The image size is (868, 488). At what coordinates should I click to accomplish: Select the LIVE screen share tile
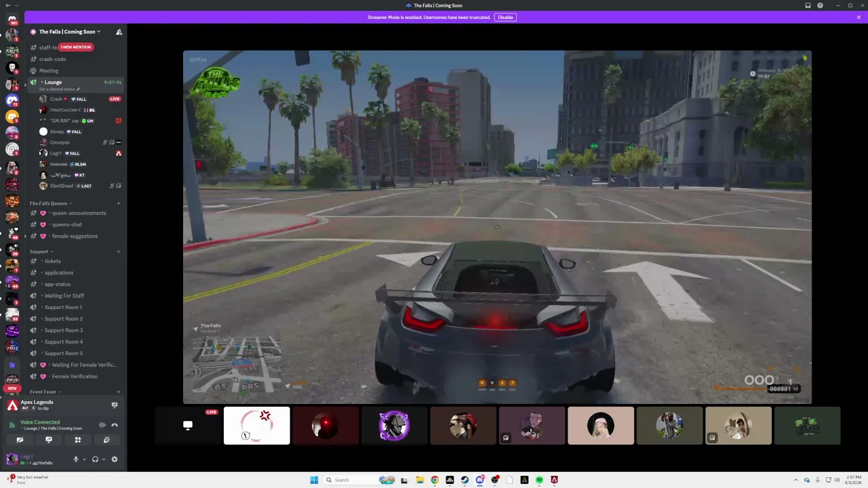(x=188, y=426)
